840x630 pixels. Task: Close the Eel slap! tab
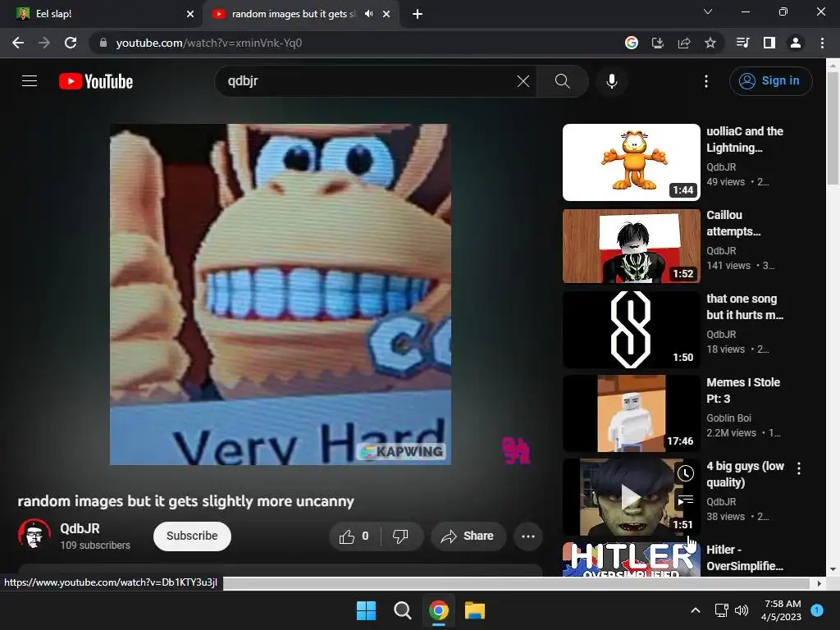pyautogui.click(x=190, y=14)
